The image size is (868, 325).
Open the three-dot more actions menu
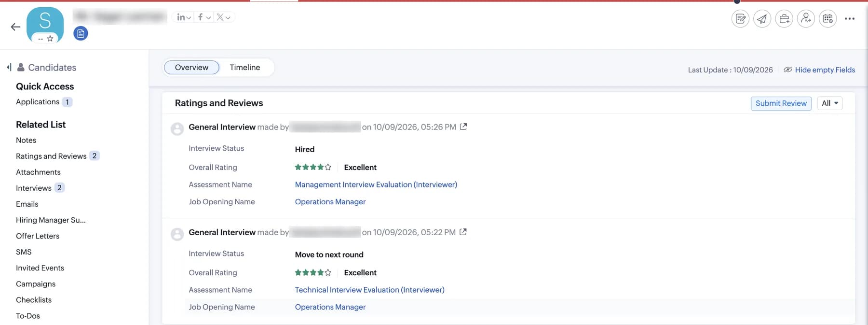pos(850,19)
